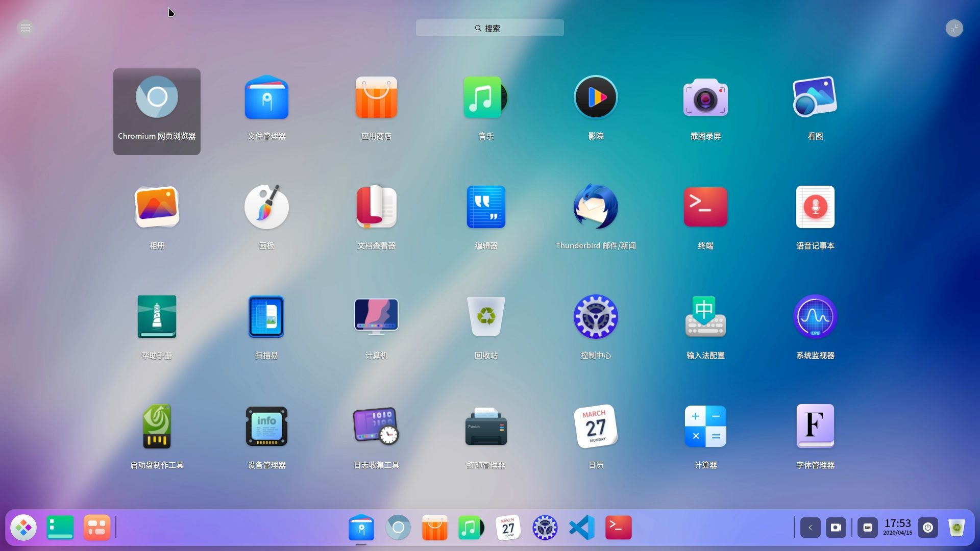Screen dimensions: 980x551
Task: Open multitasking view in dock
Action: tap(97, 528)
